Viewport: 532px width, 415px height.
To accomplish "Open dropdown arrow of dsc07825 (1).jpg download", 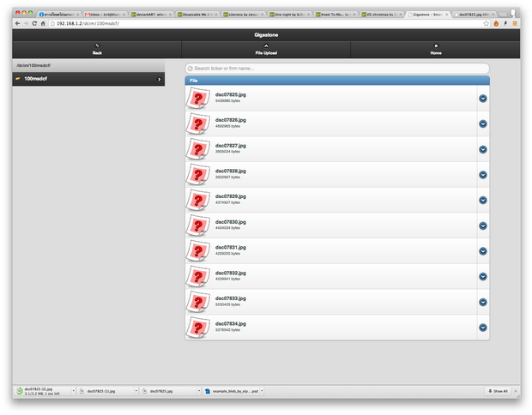I will [136, 391].
